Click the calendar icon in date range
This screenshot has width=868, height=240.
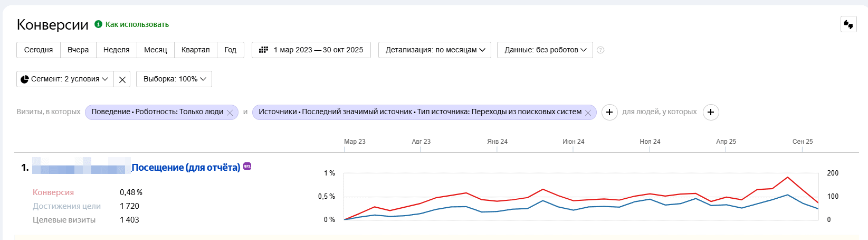(264, 50)
